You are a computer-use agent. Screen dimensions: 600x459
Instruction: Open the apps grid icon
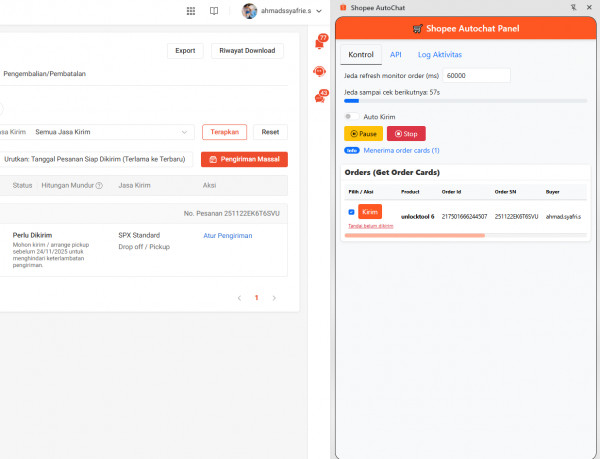pyautogui.click(x=191, y=11)
